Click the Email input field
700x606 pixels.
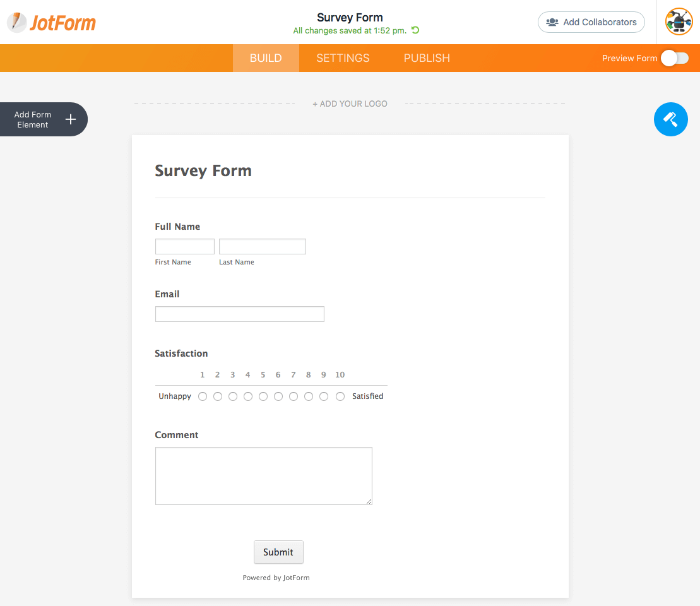[x=240, y=314]
